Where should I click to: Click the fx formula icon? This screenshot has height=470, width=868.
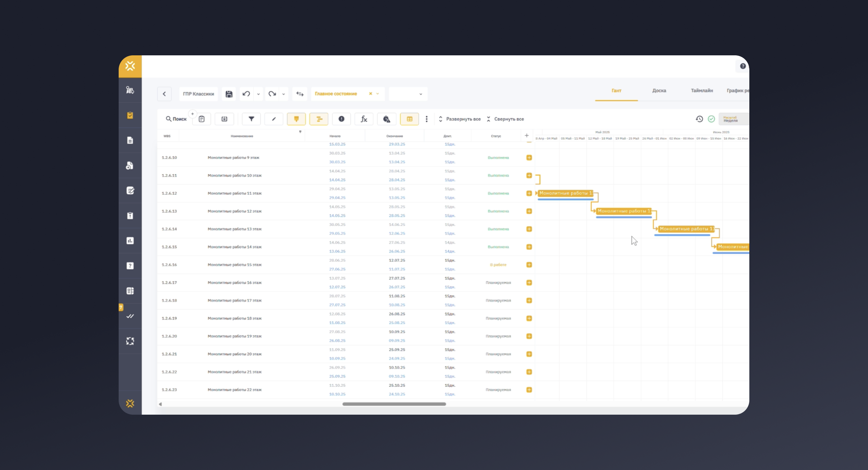click(364, 119)
